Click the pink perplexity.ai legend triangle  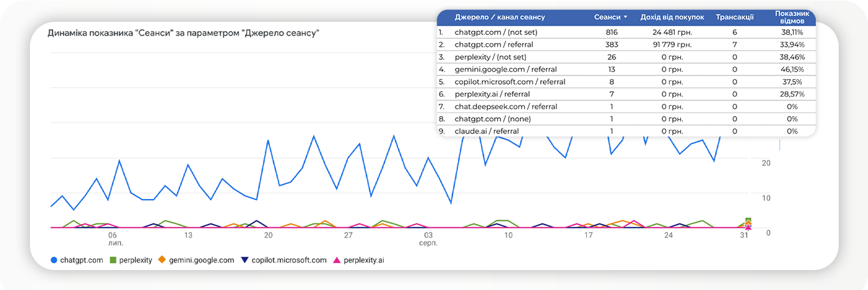coord(337,260)
